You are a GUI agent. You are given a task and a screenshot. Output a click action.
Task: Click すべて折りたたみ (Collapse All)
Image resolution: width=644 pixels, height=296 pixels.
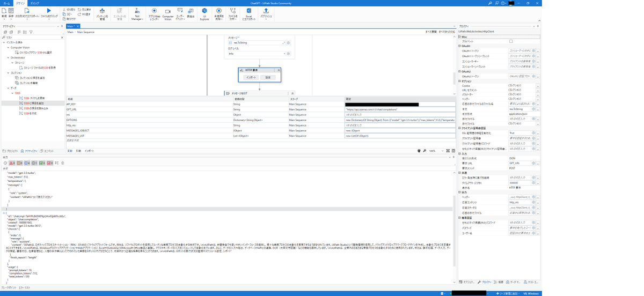(x=447, y=32)
